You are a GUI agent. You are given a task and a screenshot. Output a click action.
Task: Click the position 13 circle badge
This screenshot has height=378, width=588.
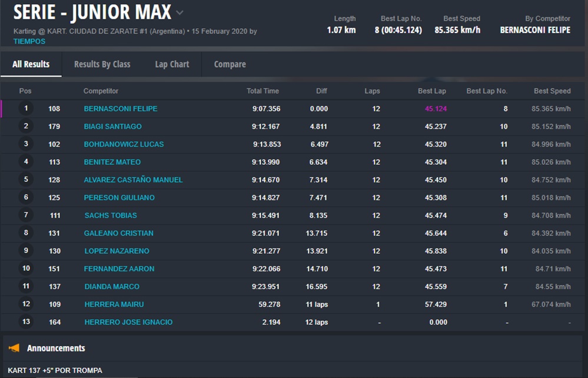click(x=26, y=322)
